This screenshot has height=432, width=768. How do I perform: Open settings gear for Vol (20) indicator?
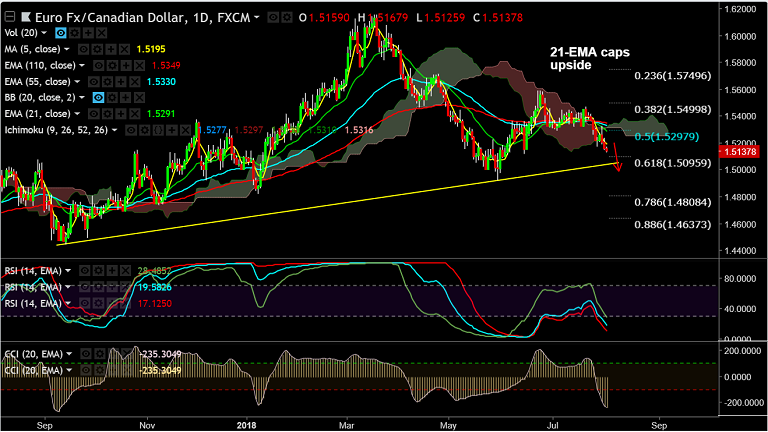pos(74,33)
